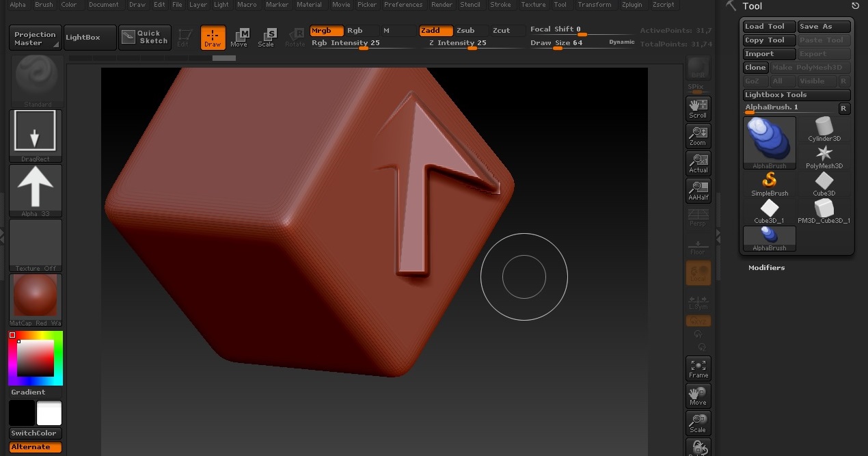Switch to Scale mode

click(266, 38)
